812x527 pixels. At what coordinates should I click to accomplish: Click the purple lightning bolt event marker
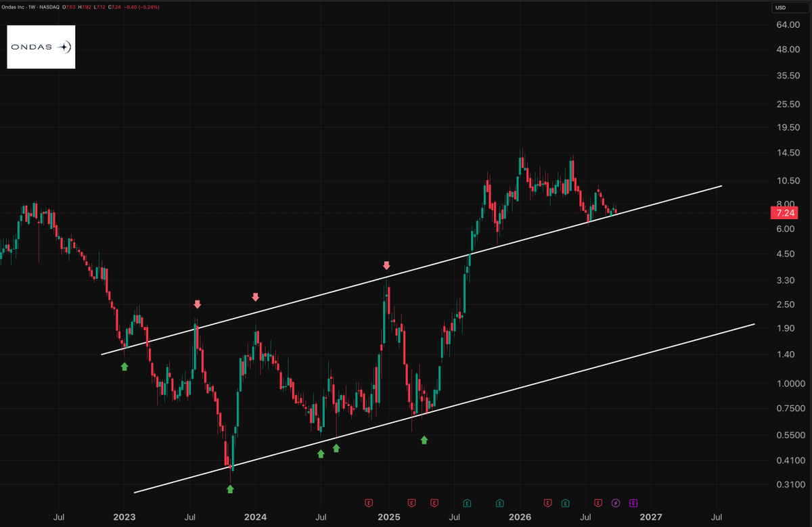(616, 503)
